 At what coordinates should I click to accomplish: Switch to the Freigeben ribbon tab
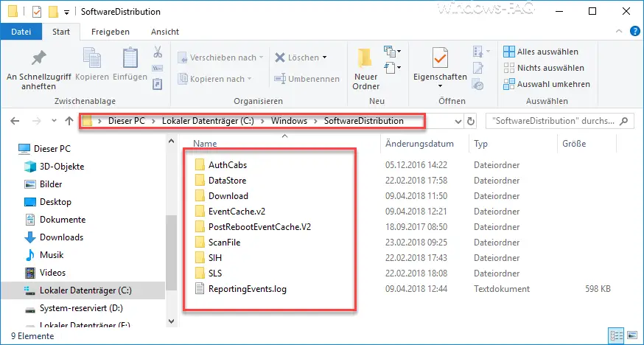[111, 32]
